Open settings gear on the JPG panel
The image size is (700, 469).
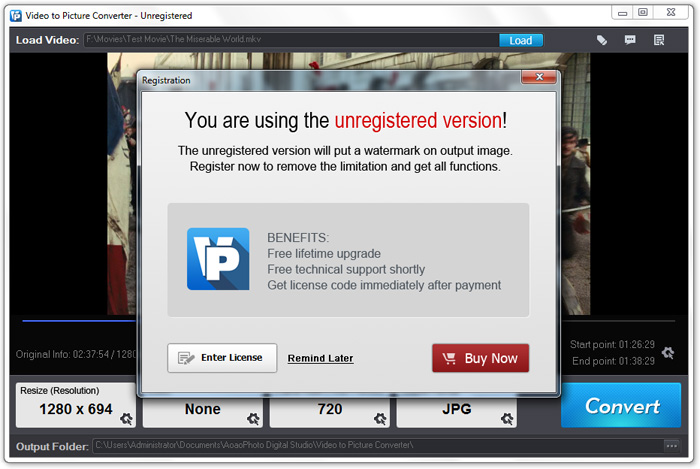point(507,419)
